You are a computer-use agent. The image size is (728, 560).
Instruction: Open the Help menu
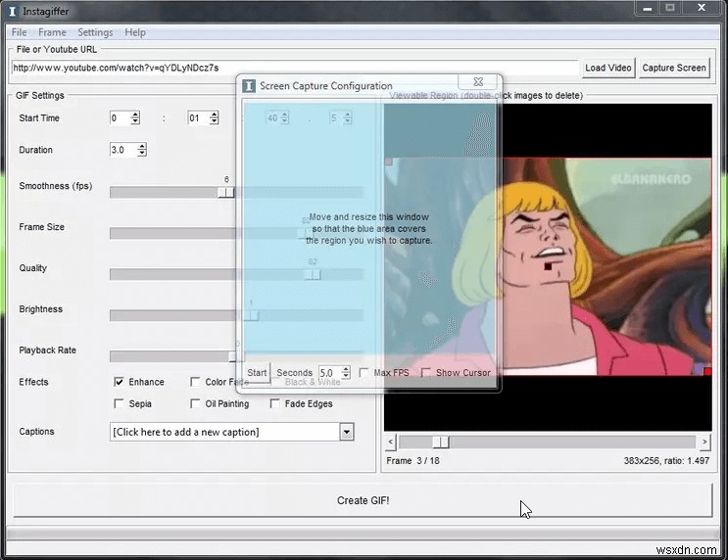pyautogui.click(x=135, y=32)
